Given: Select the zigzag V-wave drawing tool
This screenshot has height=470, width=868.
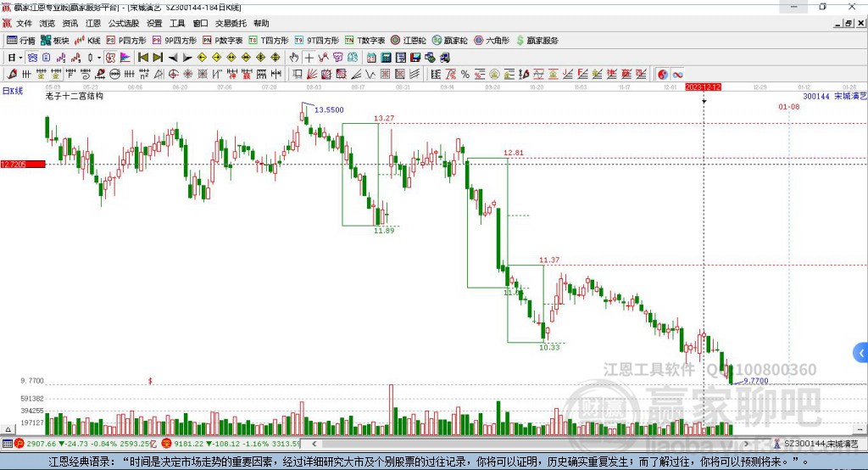Looking at the screenshot, I should point(370,75).
